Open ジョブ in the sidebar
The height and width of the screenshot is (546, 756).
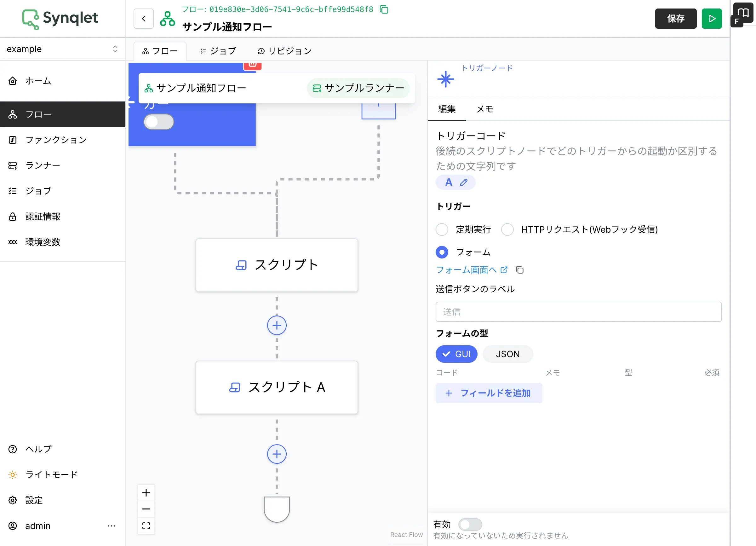63,191
